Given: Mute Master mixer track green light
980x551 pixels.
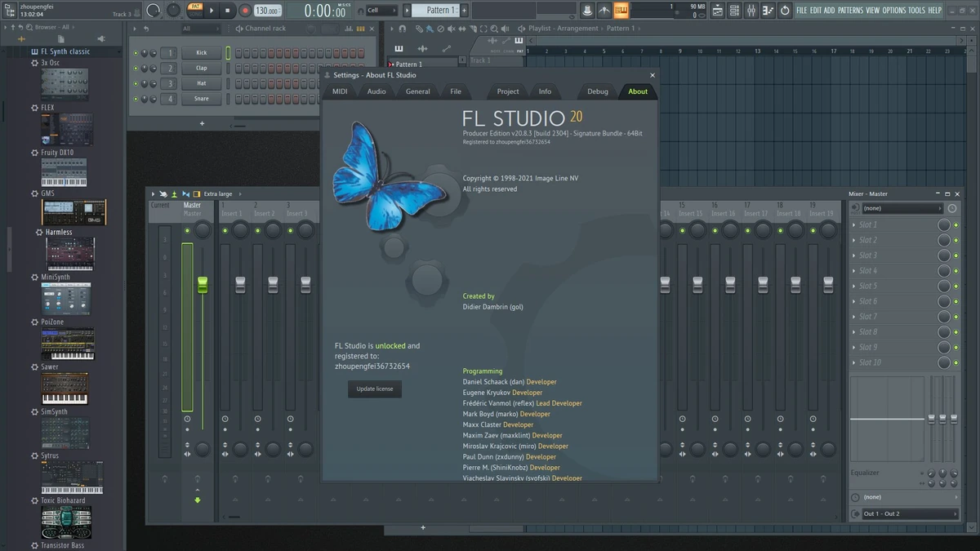Looking at the screenshot, I should tap(187, 231).
